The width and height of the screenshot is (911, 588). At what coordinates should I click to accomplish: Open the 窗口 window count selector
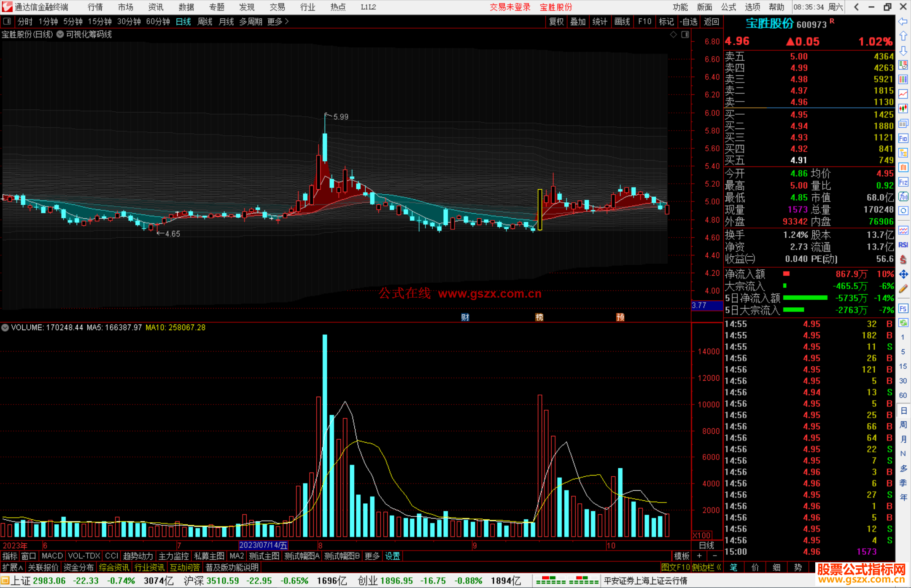point(29,556)
